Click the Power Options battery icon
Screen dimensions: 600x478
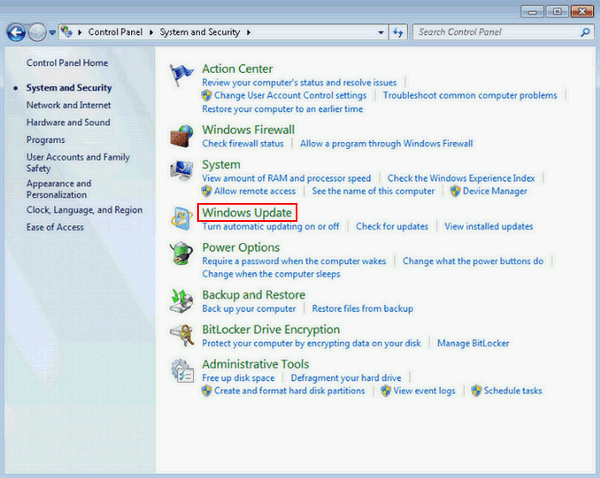click(181, 253)
